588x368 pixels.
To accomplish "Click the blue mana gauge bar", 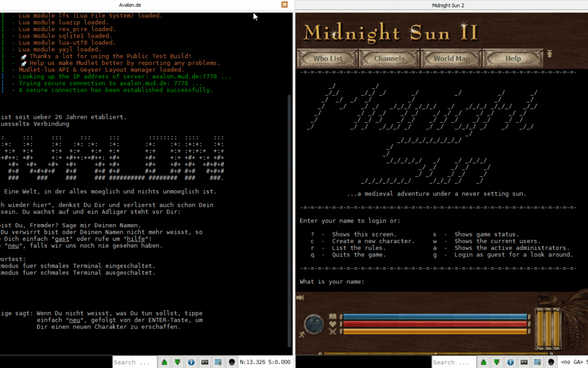I will pyautogui.click(x=435, y=317).
